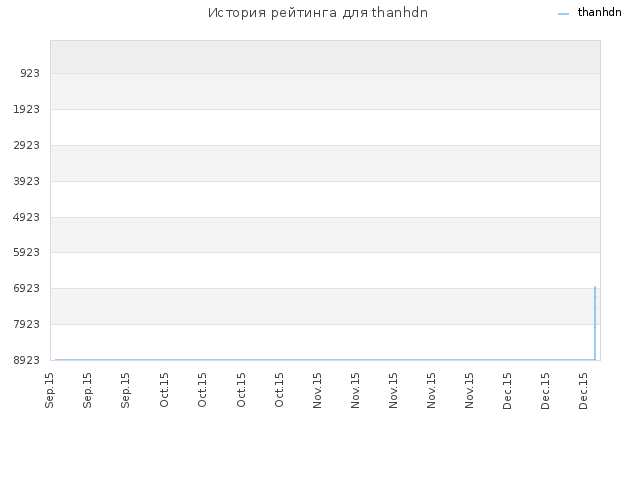Click the first Nov.15 x-axis label
Viewport: 640px width, 480px height.
click(317, 390)
